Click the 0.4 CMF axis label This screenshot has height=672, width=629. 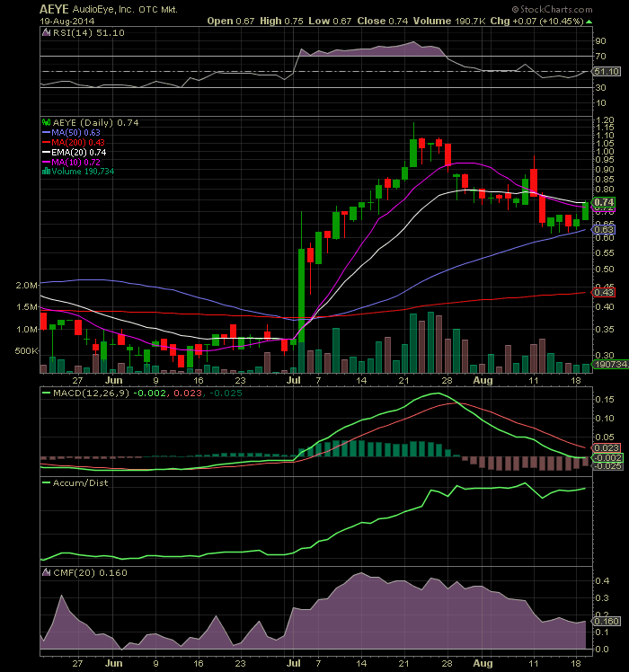(x=602, y=580)
